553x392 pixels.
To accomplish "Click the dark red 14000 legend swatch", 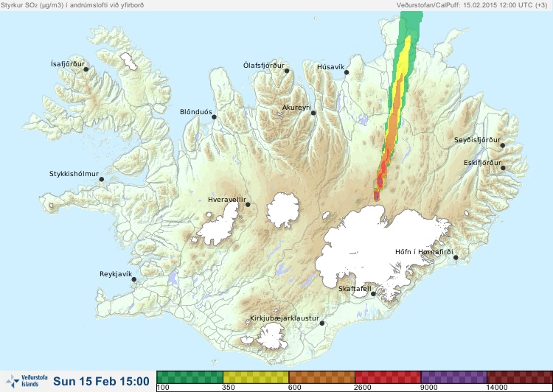I will click(x=520, y=377).
